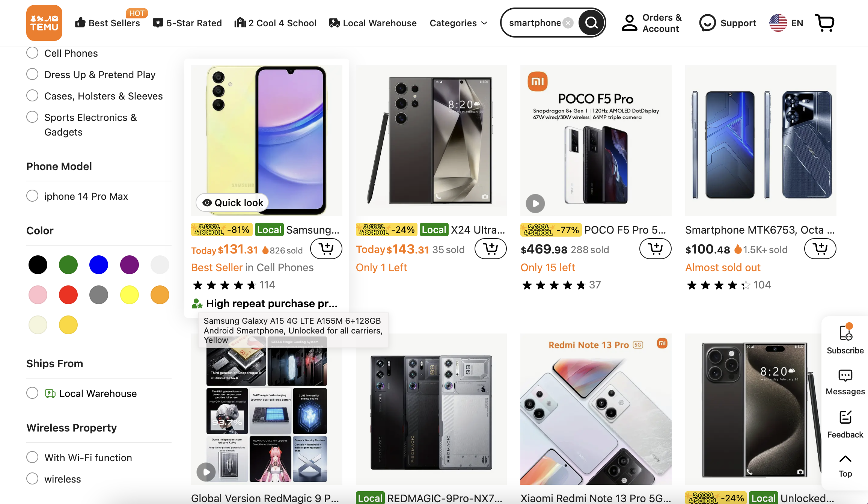The width and height of the screenshot is (868, 504).
Task: Select Local Warehouse under Ships From
Action: tap(32, 393)
